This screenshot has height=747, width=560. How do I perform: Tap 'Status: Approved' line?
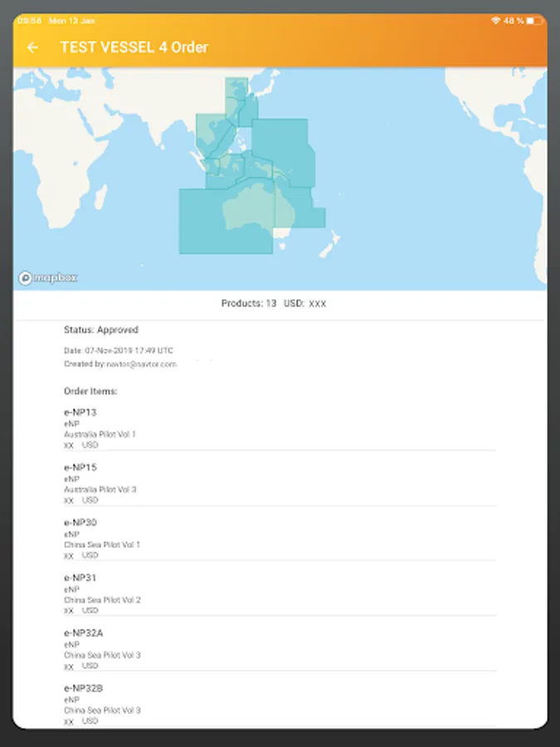[101, 330]
